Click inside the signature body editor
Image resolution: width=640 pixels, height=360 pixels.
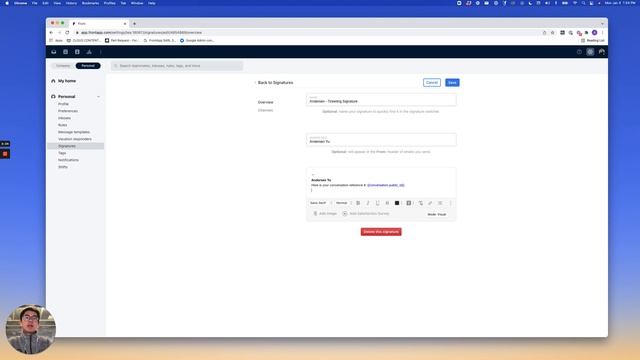(381, 182)
